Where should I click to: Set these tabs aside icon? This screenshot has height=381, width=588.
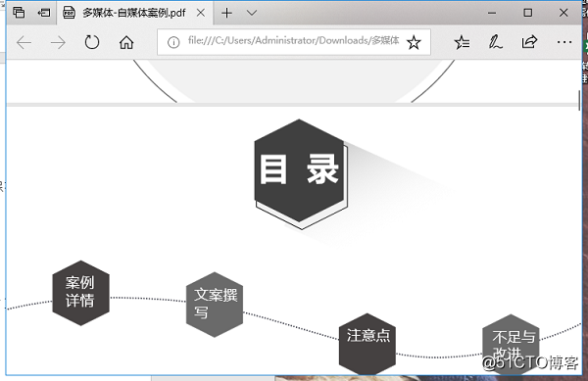44,13
